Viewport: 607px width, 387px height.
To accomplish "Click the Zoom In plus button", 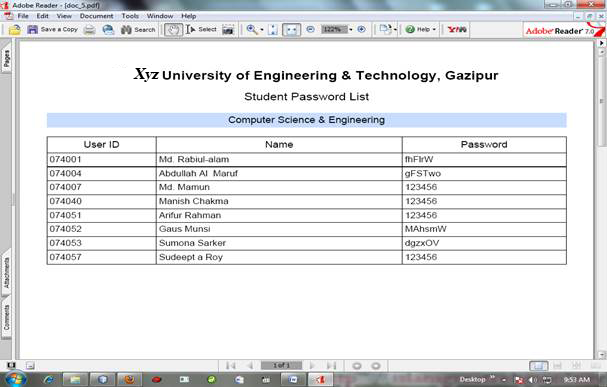I will pyautogui.click(x=361, y=29).
